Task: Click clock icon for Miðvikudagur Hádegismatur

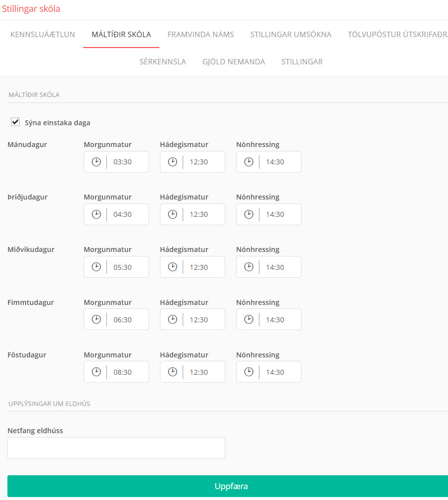Action: click(x=172, y=267)
